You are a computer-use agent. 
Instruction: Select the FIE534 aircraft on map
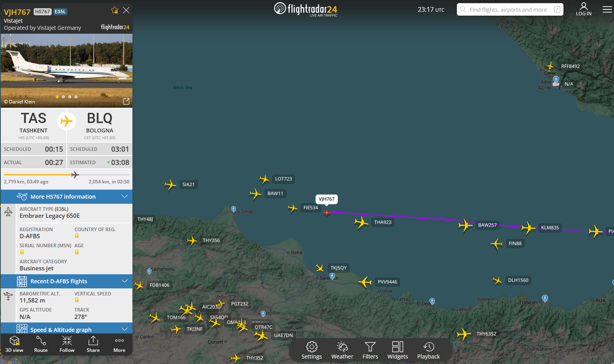292,208
